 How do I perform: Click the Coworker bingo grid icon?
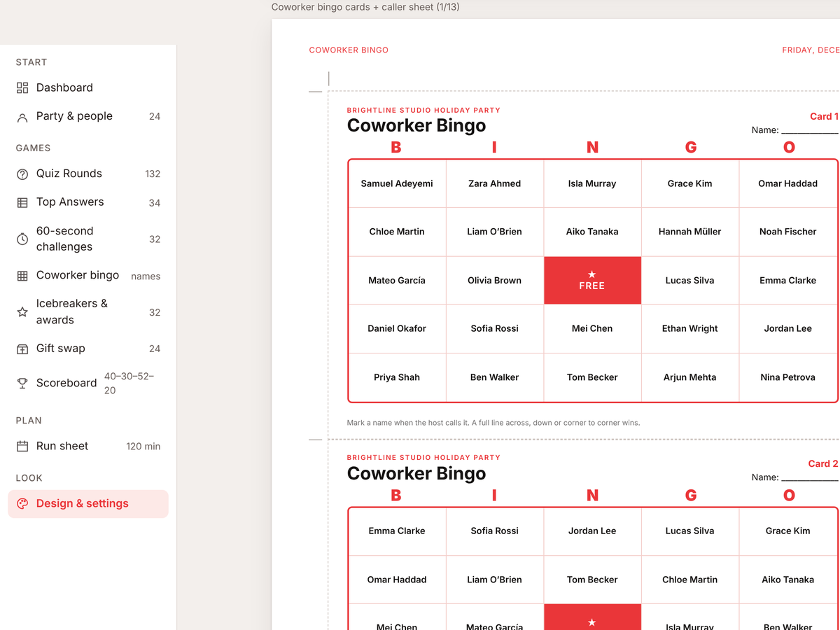click(22, 276)
